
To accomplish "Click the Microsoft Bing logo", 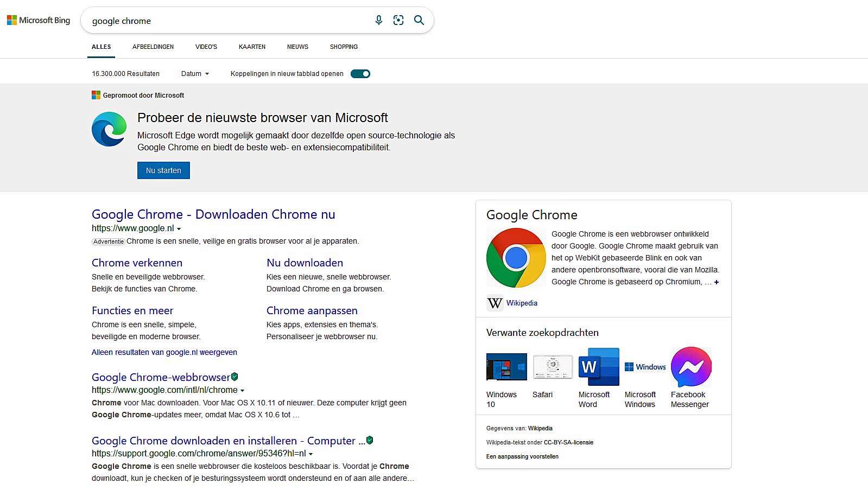I will coord(39,20).
